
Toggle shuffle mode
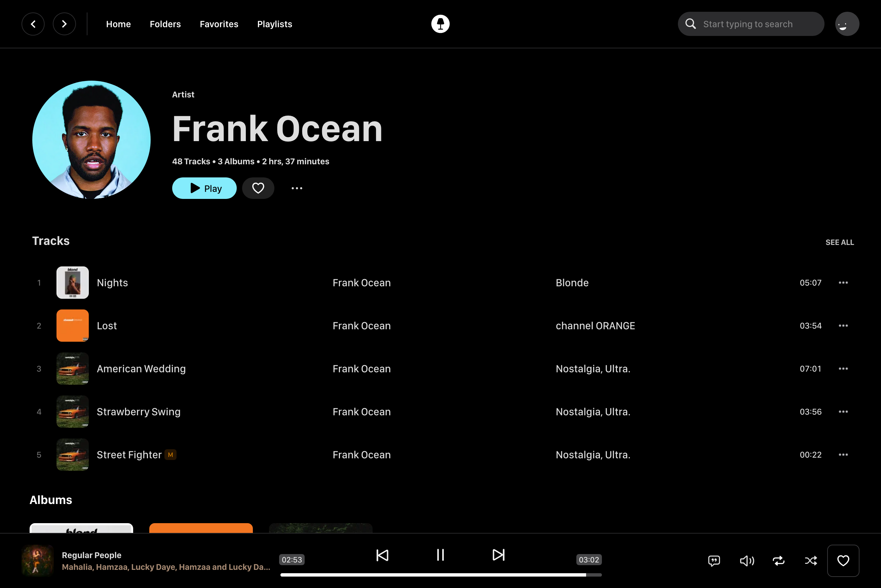coord(811,561)
